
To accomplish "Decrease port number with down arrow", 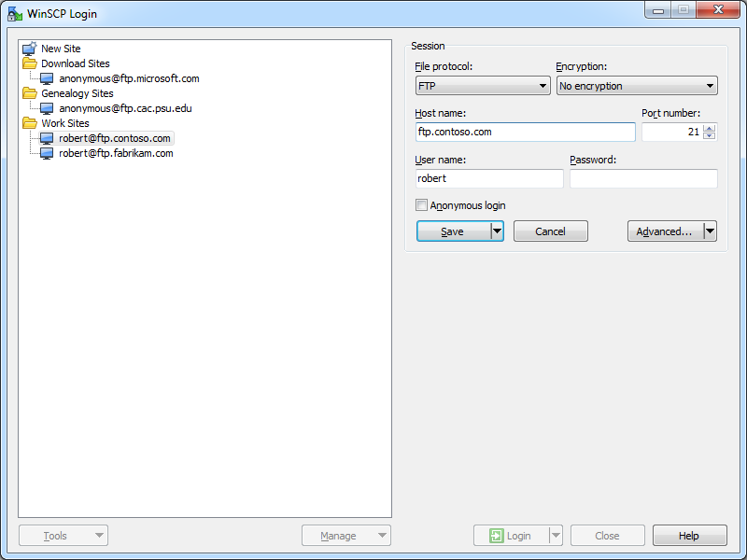I will [710, 136].
